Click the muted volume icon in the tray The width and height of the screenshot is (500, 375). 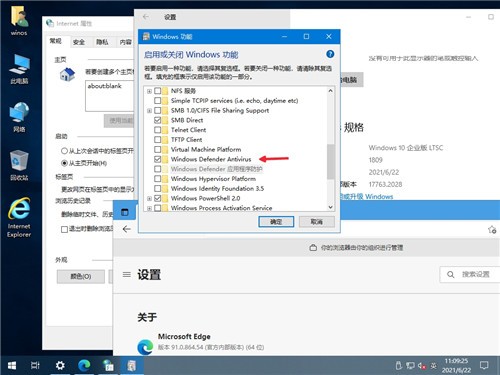click(422, 366)
